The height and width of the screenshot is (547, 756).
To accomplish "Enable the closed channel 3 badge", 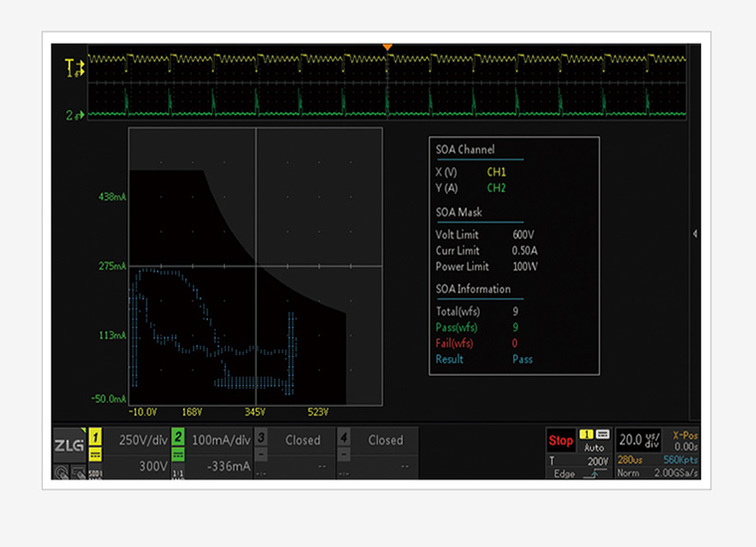I will click(261, 438).
